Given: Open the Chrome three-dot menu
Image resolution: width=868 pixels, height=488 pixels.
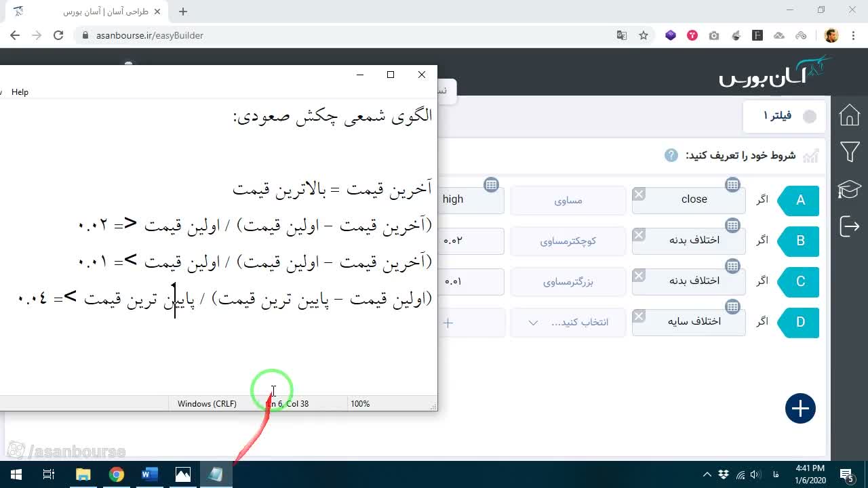Looking at the screenshot, I should tap(853, 35).
